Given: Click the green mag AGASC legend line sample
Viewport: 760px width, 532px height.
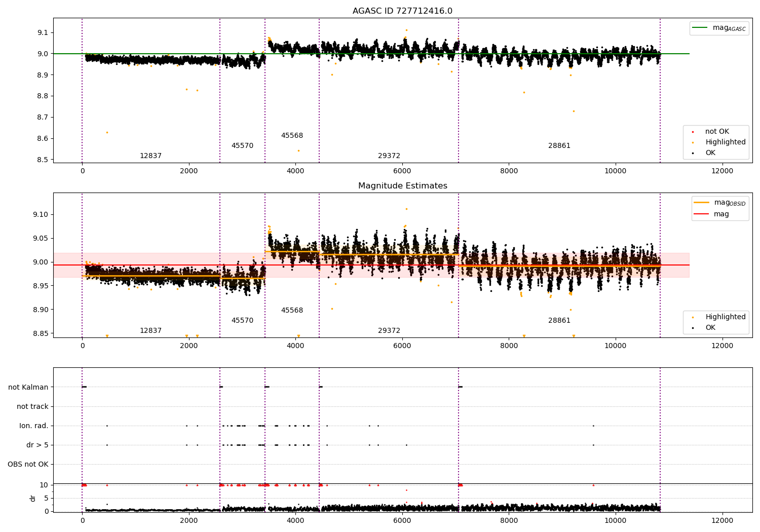Looking at the screenshot, I should [x=700, y=28].
